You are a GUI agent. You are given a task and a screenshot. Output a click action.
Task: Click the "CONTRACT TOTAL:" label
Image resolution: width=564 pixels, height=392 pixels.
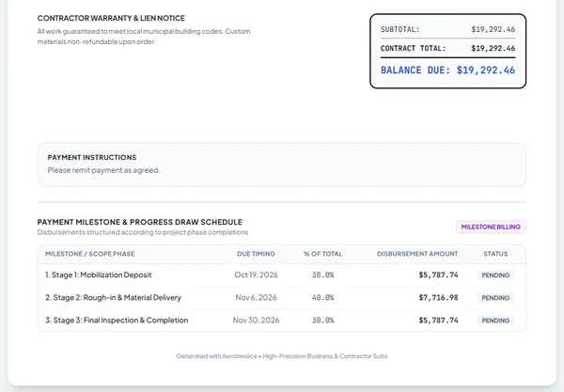pos(414,48)
